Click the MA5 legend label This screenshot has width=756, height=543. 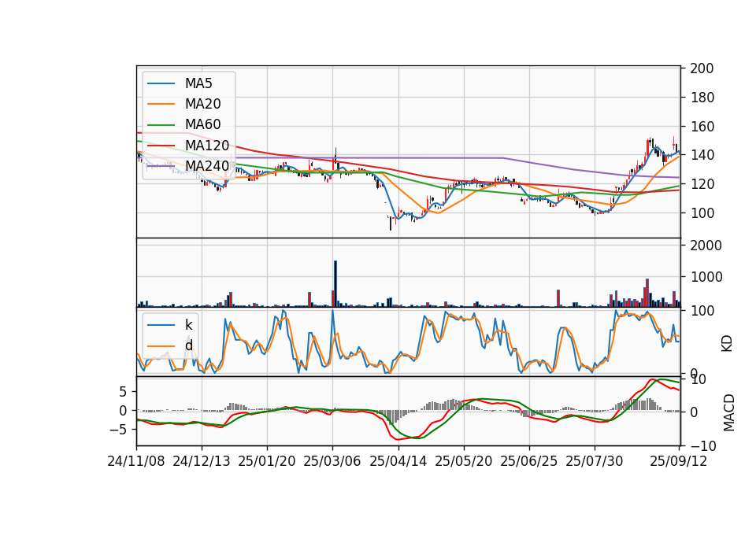click(198, 83)
